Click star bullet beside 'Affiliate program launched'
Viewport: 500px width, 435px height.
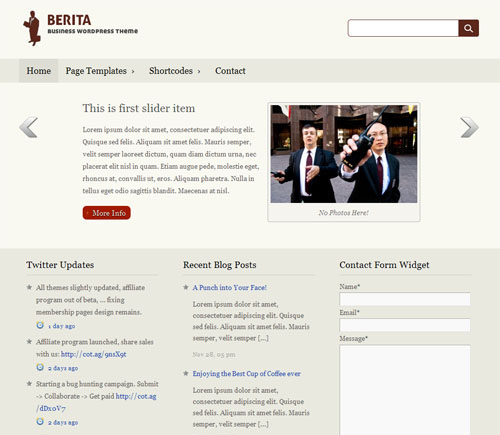pos(29,341)
